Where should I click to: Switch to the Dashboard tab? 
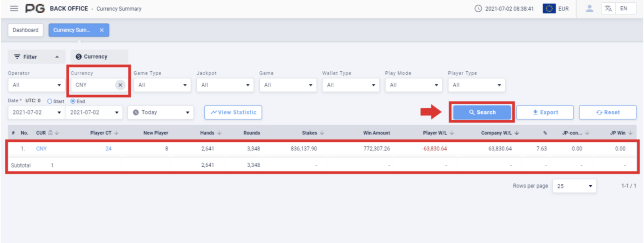point(25,30)
